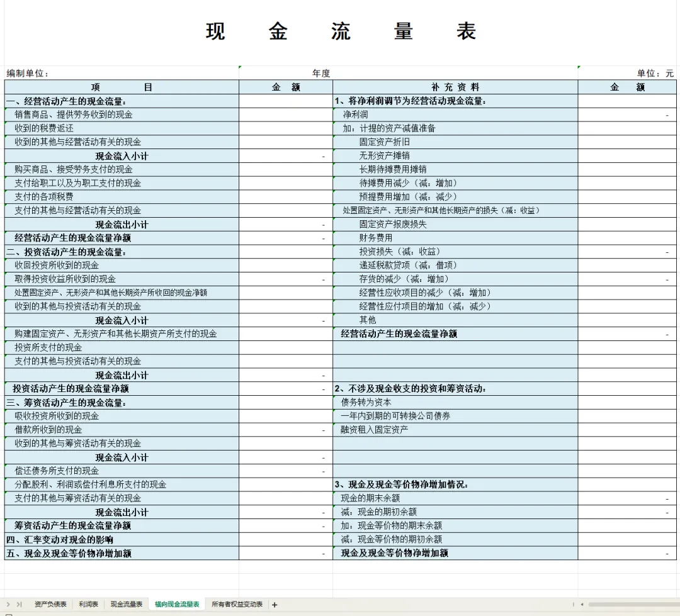Click the 固定资产折旧 cell

(455, 142)
